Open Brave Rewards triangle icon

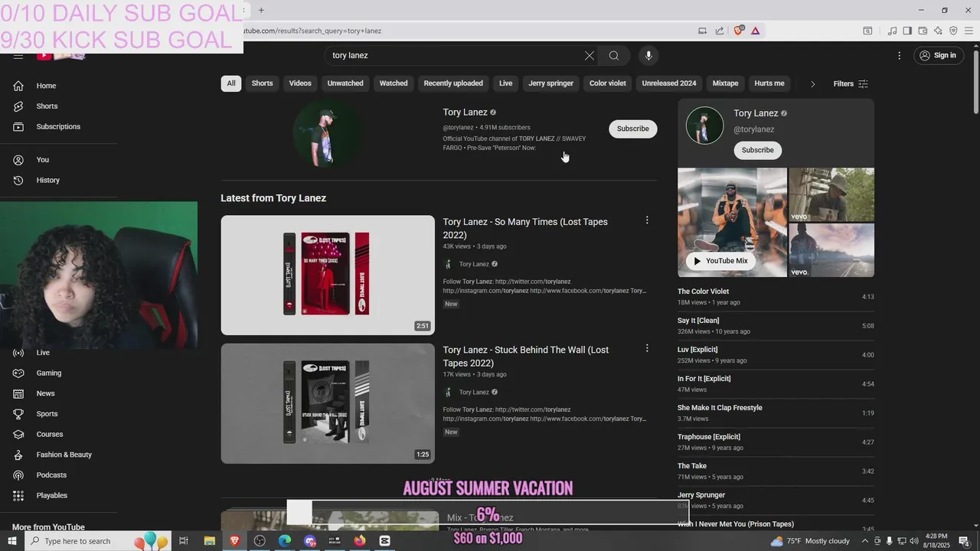(x=755, y=31)
